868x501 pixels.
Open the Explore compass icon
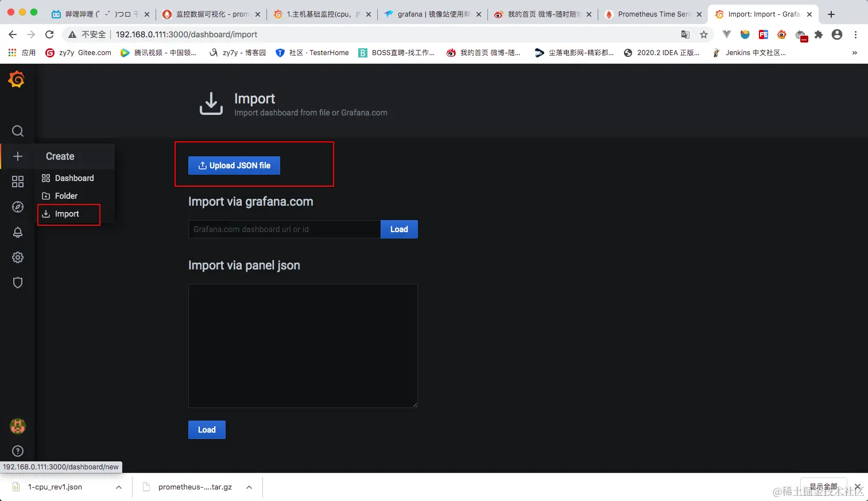point(18,207)
